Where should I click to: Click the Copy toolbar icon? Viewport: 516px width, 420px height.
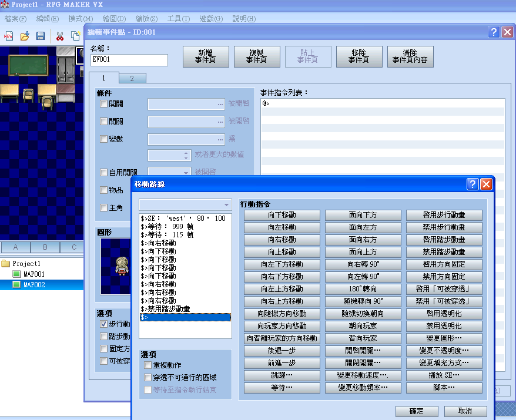point(75,36)
